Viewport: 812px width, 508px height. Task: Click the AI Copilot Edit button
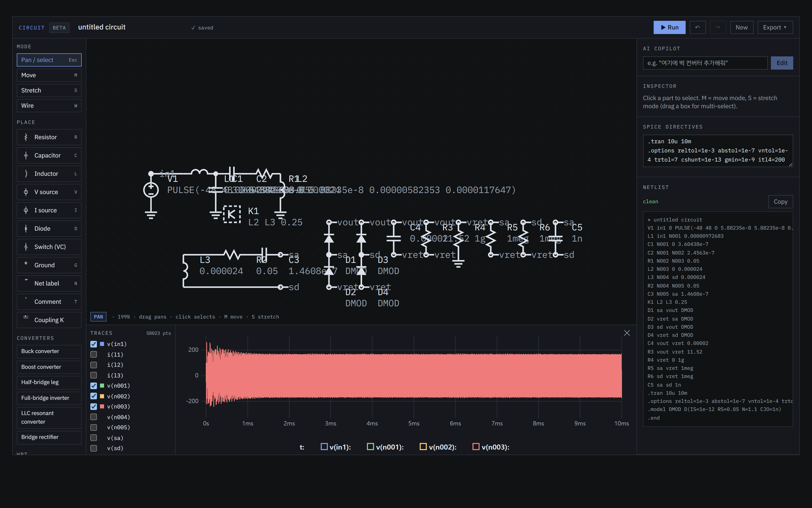782,63
